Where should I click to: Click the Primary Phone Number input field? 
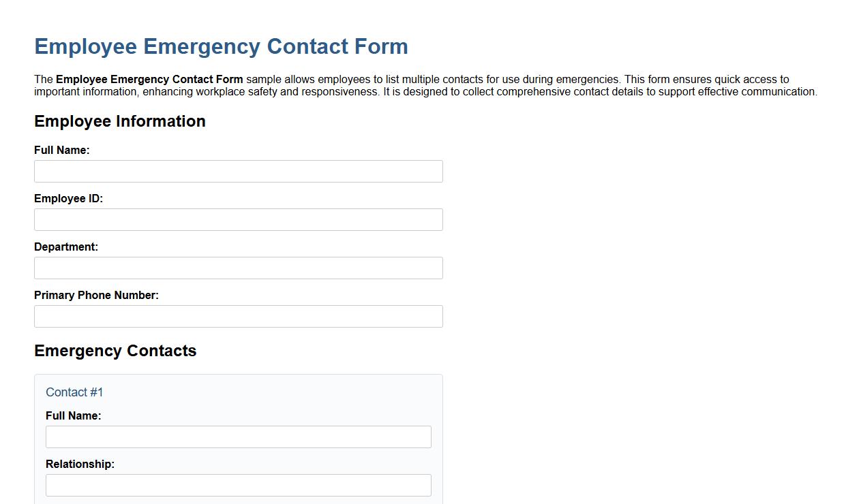tap(238, 316)
